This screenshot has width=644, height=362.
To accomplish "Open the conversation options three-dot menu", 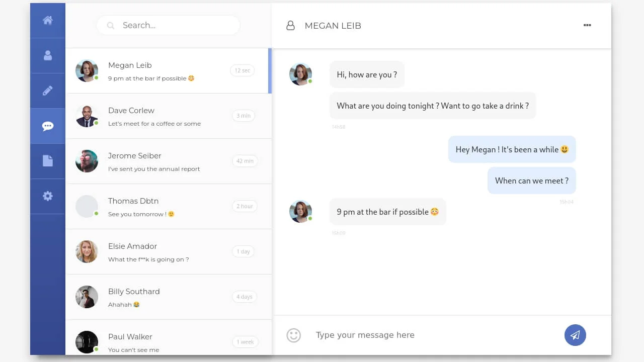I will (587, 25).
